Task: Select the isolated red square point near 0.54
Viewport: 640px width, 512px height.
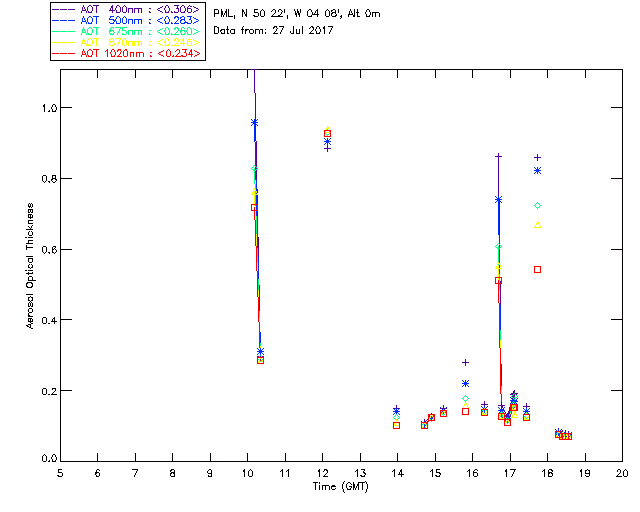Action: pos(538,269)
